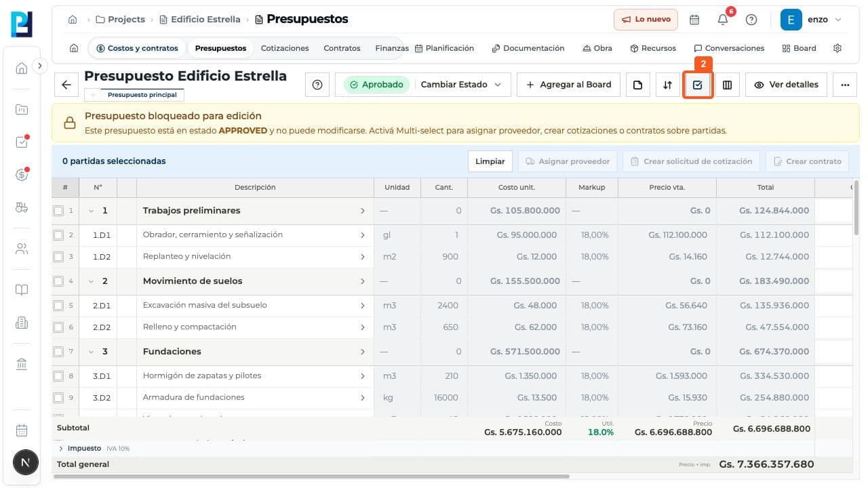Collapse the Trabajos preliminares group
This screenshot has height=488, width=868.
tap(91, 211)
